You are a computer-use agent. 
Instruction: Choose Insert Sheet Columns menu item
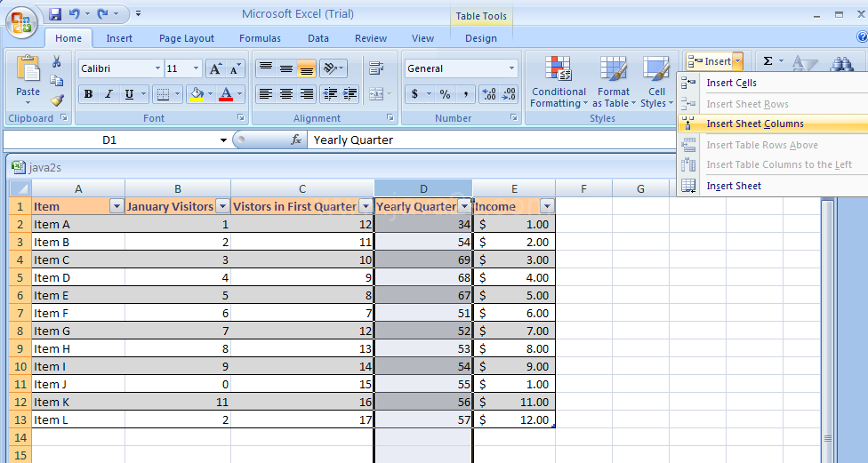pyautogui.click(x=773, y=124)
